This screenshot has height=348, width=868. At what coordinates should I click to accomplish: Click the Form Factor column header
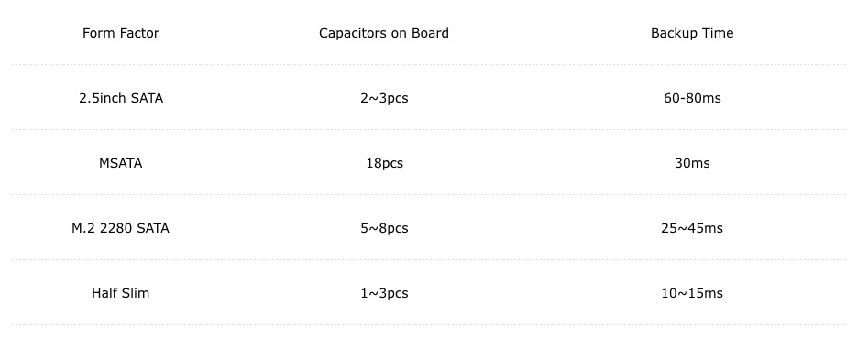[x=121, y=33]
